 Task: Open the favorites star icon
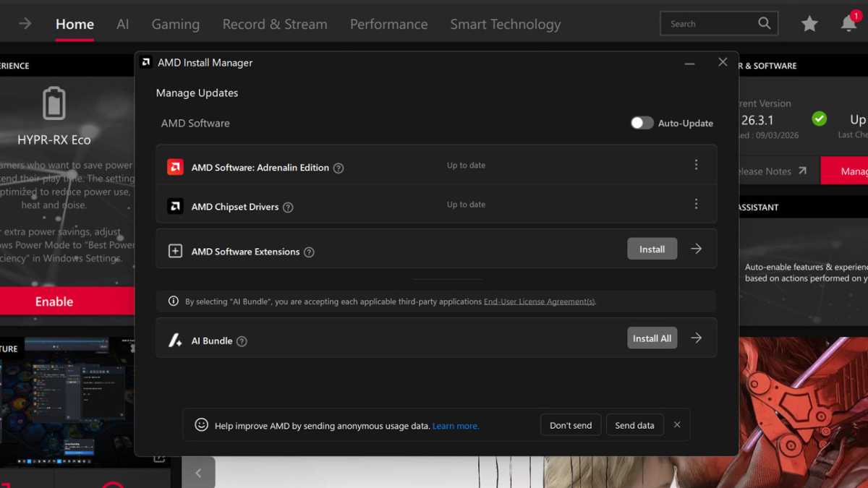click(x=809, y=23)
